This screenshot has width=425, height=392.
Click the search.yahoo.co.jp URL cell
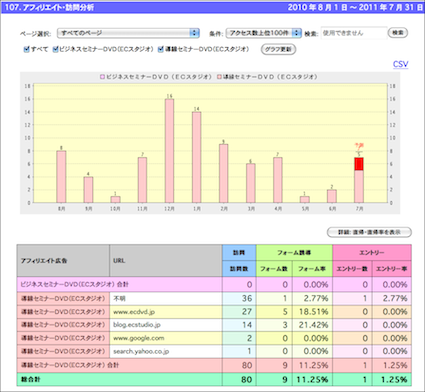(x=166, y=351)
